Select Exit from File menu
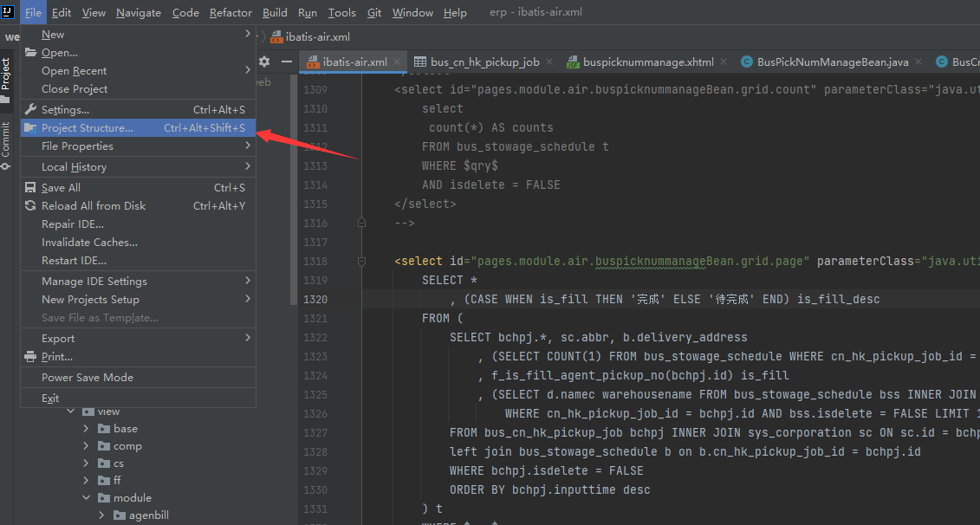Viewport: 980px width, 525px height. (x=138, y=398)
